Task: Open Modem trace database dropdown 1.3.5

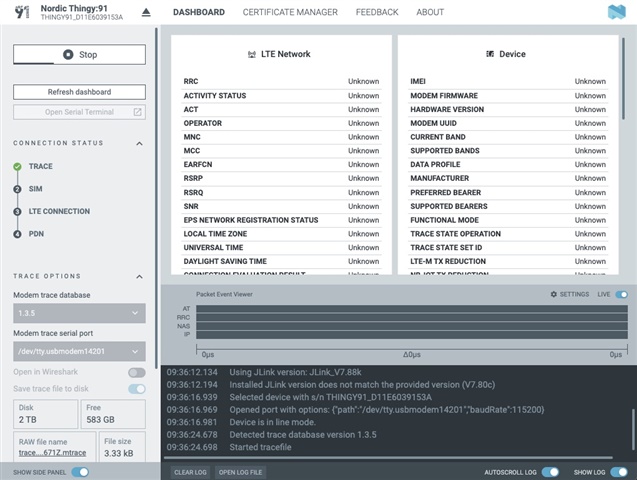Action: (x=79, y=313)
